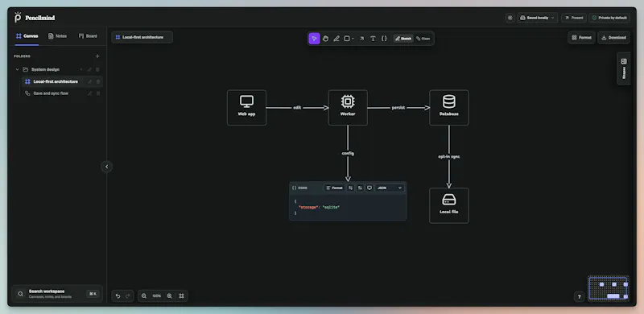Image resolution: width=644 pixels, height=314 pixels.
Task: Click first swap-arrows icon in code block
Action: 350,188
